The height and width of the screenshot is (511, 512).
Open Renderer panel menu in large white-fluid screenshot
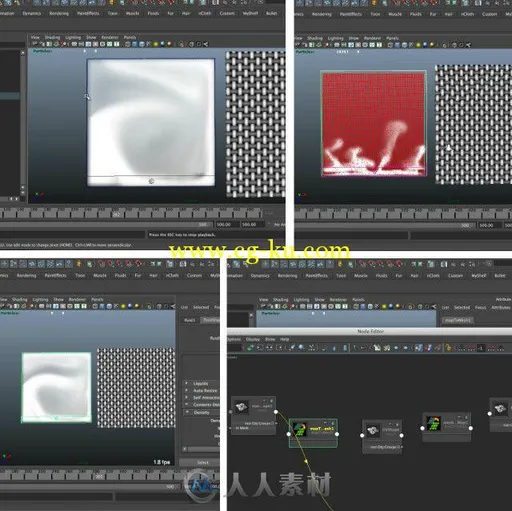point(110,37)
